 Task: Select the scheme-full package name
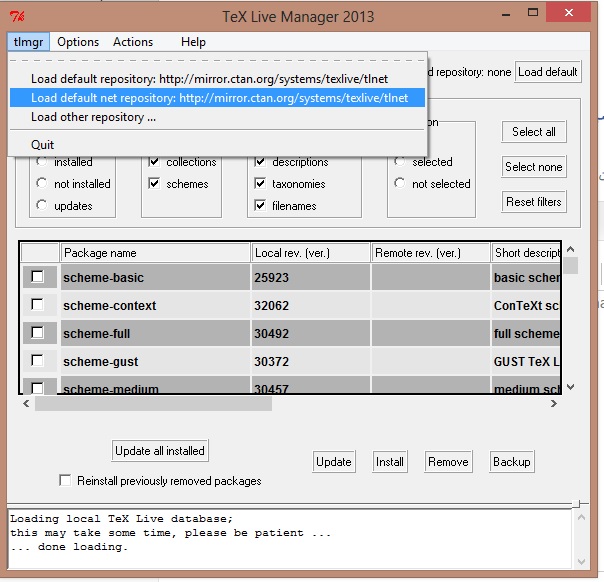coord(97,334)
